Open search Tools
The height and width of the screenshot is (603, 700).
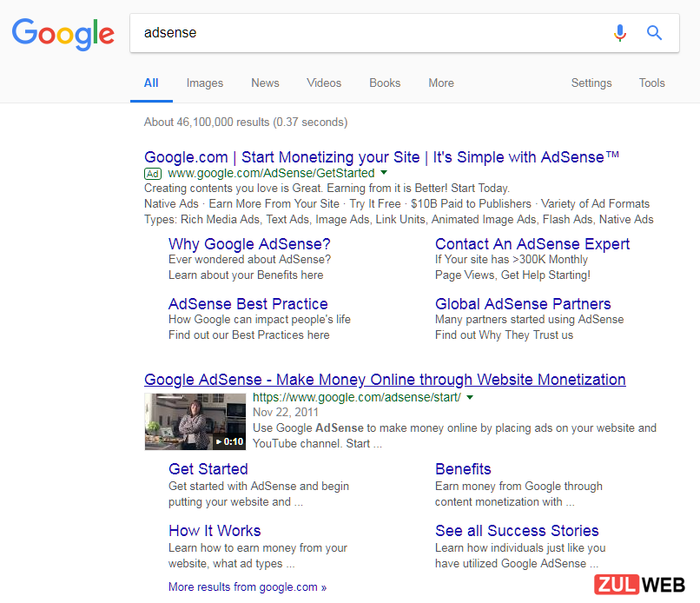click(651, 83)
